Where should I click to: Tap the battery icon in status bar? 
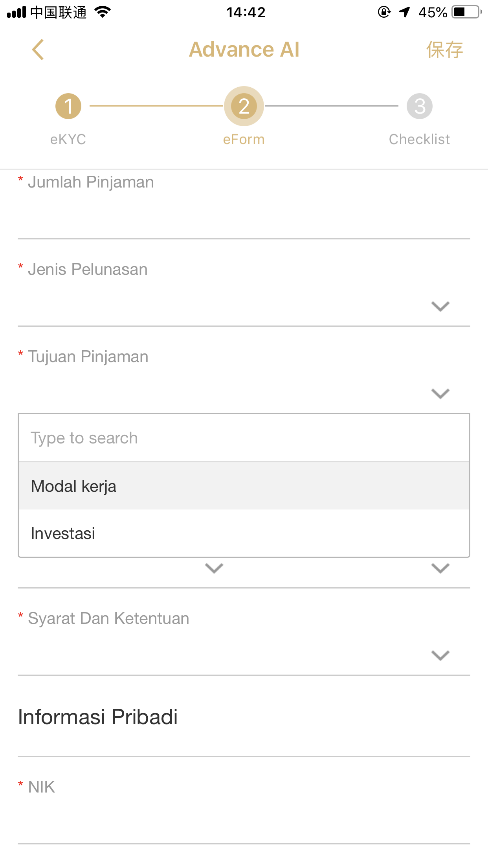466,12
